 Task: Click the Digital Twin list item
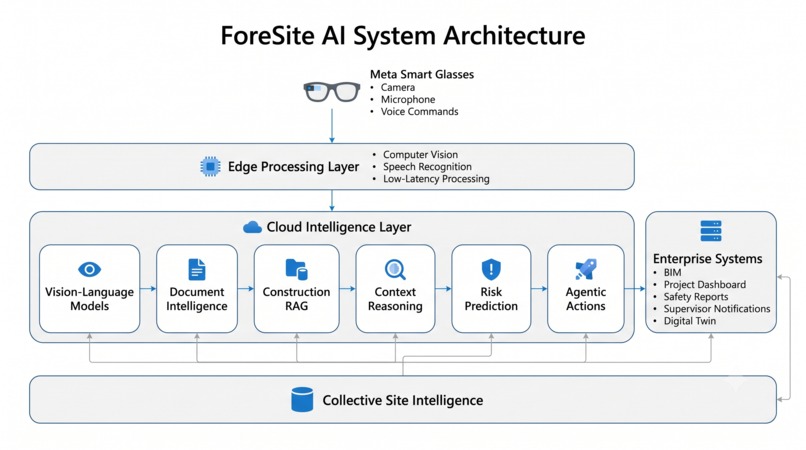(690, 321)
